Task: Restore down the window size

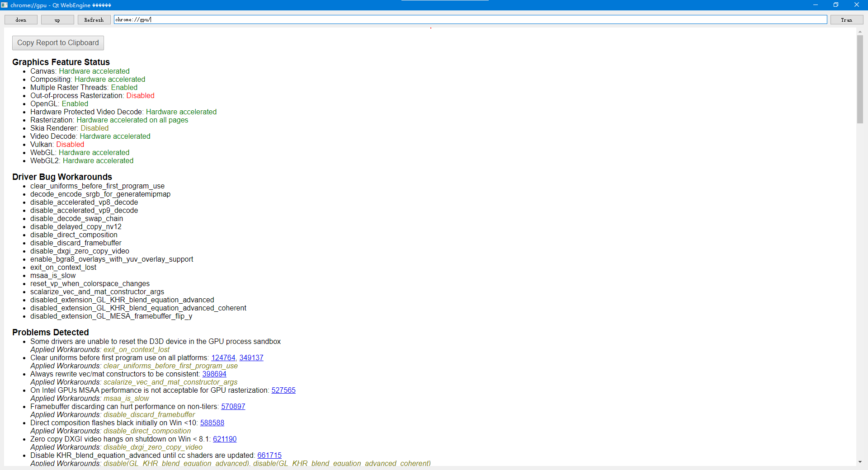Action: [x=836, y=5]
